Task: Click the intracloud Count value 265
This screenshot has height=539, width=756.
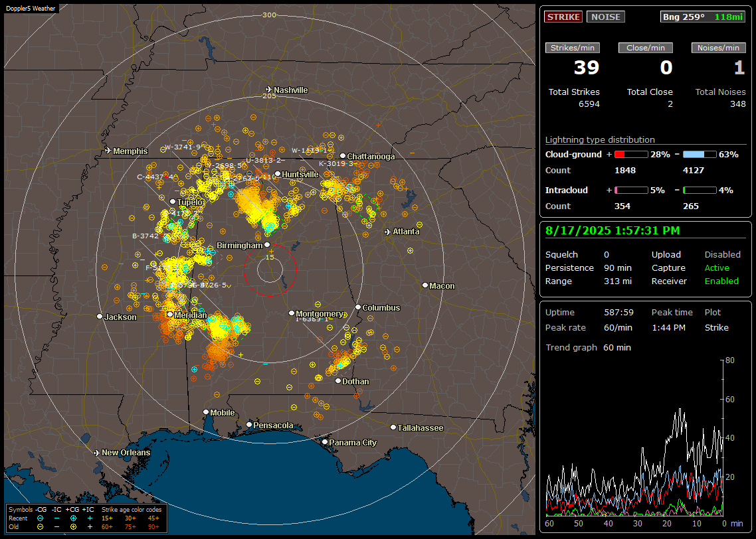Action: [690, 206]
